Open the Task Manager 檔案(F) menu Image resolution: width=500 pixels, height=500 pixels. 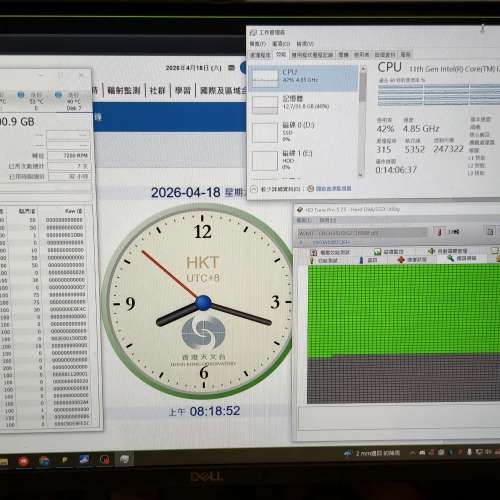pos(258,44)
